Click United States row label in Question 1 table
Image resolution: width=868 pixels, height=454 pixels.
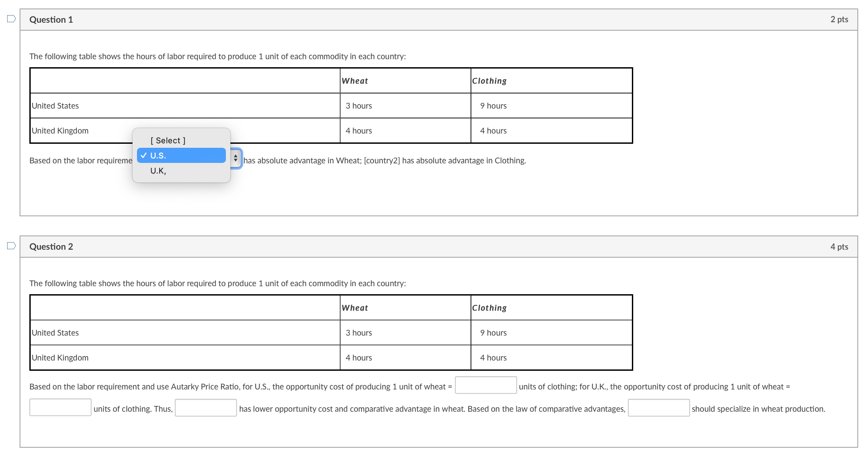tap(55, 106)
